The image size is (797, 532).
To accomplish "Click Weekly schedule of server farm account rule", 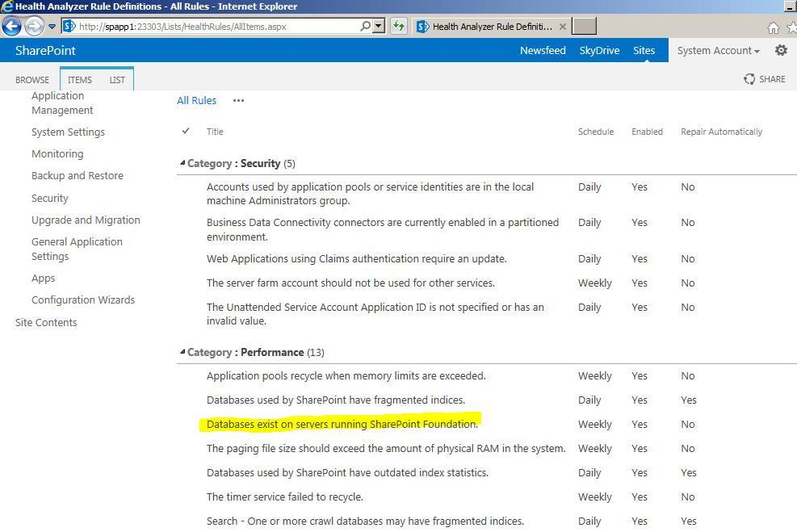I will (594, 283).
